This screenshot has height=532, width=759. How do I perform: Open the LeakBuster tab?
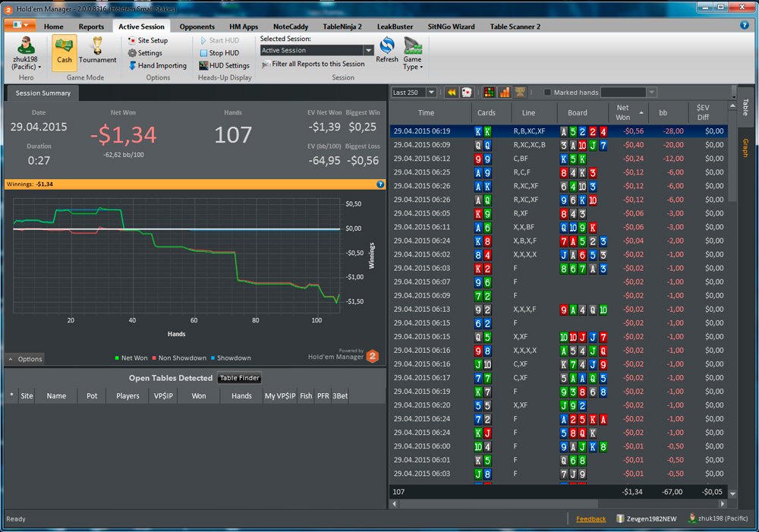395,27
